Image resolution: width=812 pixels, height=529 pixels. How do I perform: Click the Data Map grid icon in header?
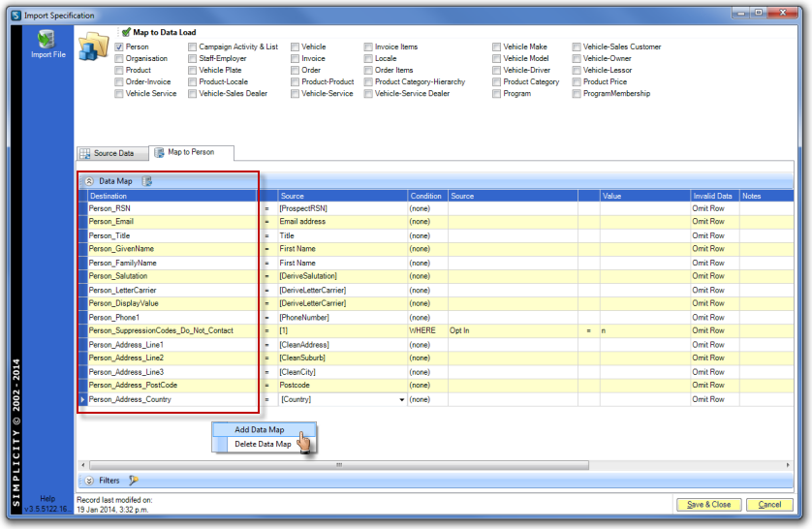point(147,181)
